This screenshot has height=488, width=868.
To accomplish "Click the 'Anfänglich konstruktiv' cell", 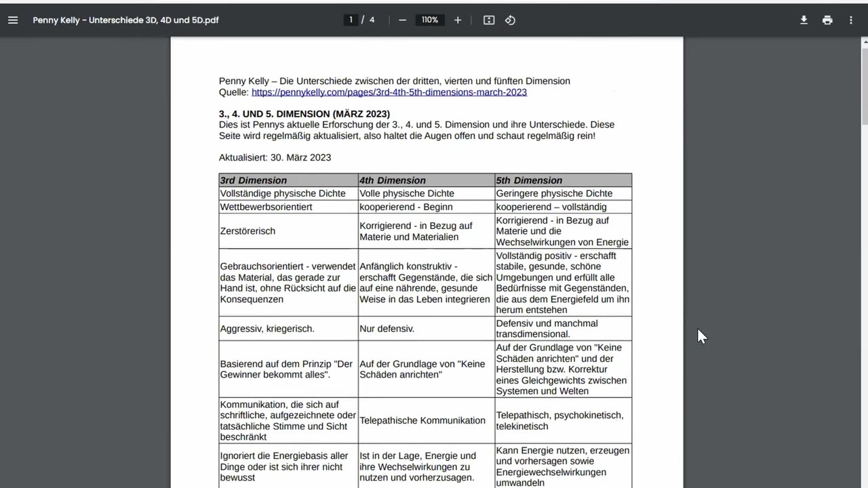I will click(427, 283).
